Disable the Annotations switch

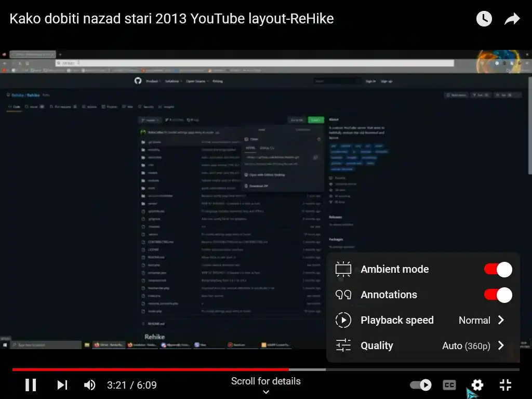(498, 295)
